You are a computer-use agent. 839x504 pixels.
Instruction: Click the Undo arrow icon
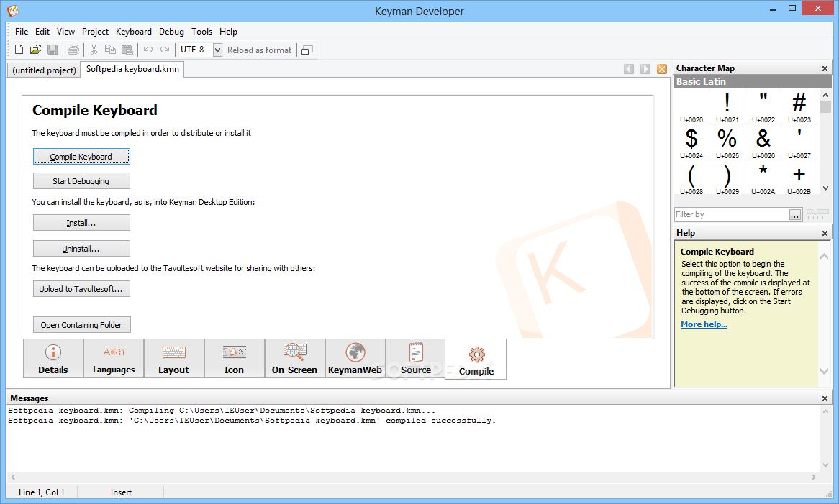coord(148,50)
